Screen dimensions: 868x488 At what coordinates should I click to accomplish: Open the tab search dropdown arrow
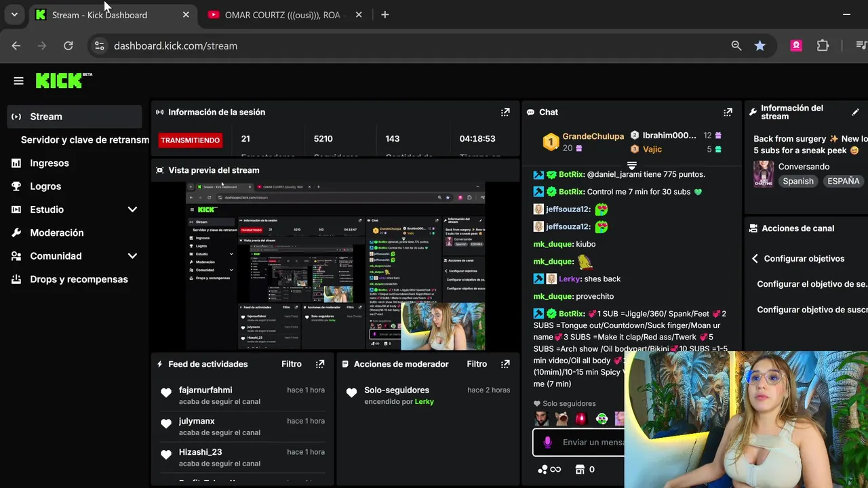coord(14,15)
